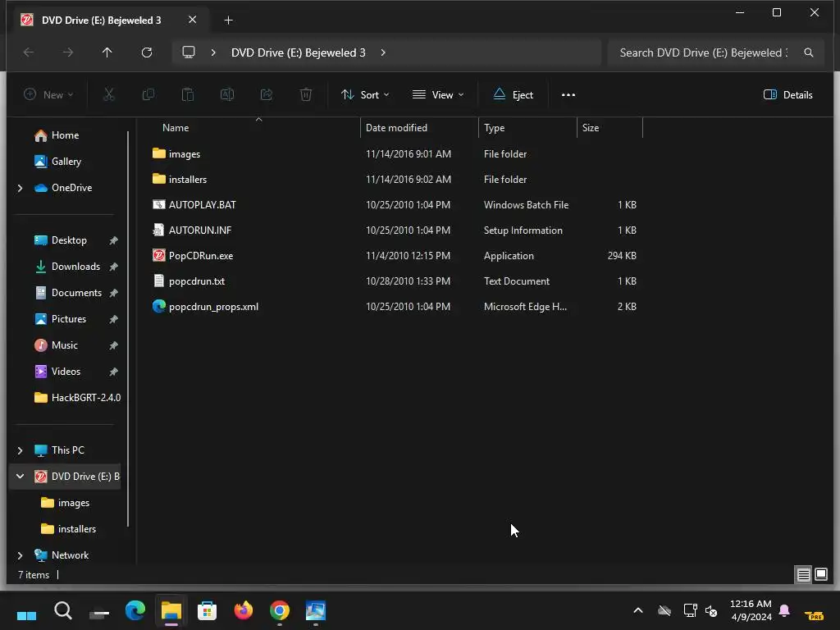840x630 pixels.
Task: Select the installers folder in file list
Action: pyautogui.click(x=394, y=180)
